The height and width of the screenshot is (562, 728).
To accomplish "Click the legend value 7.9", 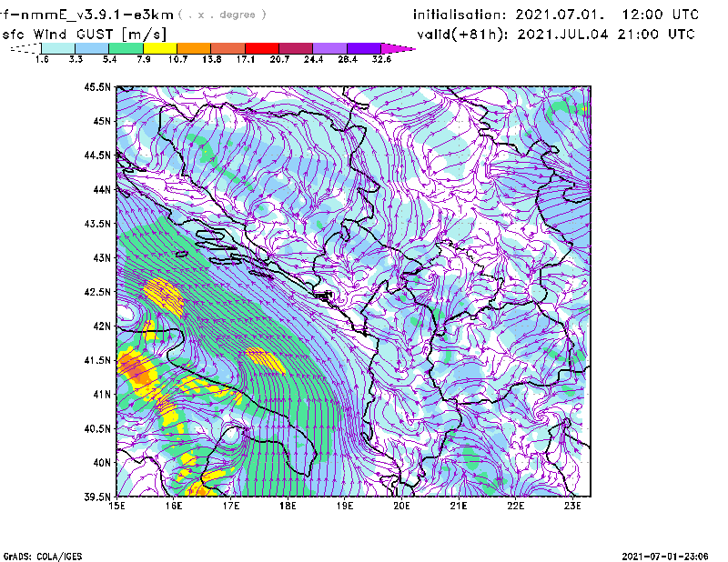I will click(144, 59).
